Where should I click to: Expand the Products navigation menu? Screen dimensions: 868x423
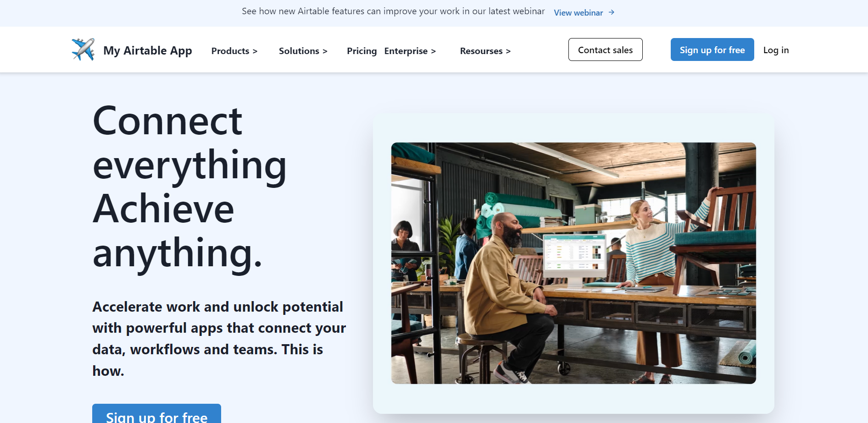point(234,51)
